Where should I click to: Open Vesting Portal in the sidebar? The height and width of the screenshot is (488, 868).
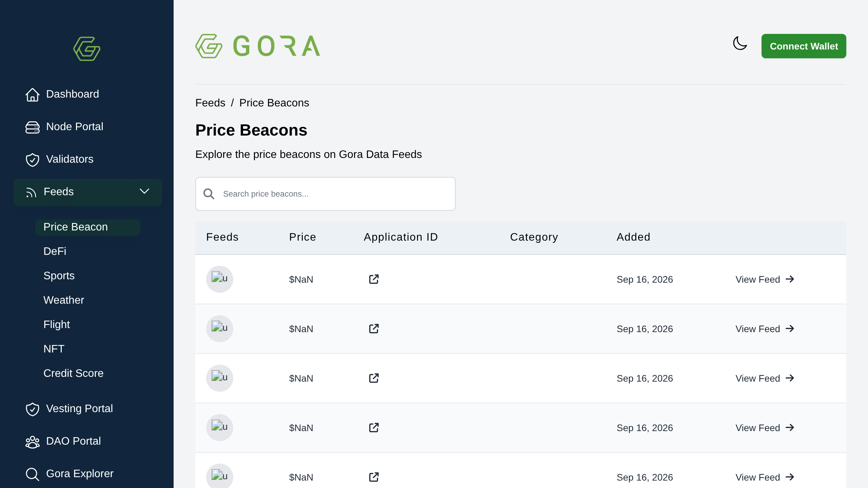point(79,408)
